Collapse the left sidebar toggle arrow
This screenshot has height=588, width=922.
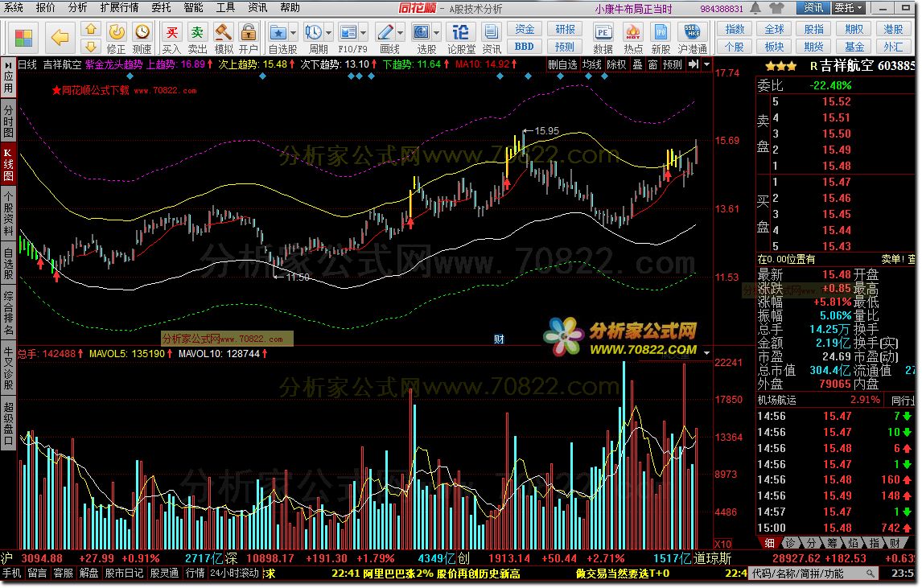[x=9, y=64]
